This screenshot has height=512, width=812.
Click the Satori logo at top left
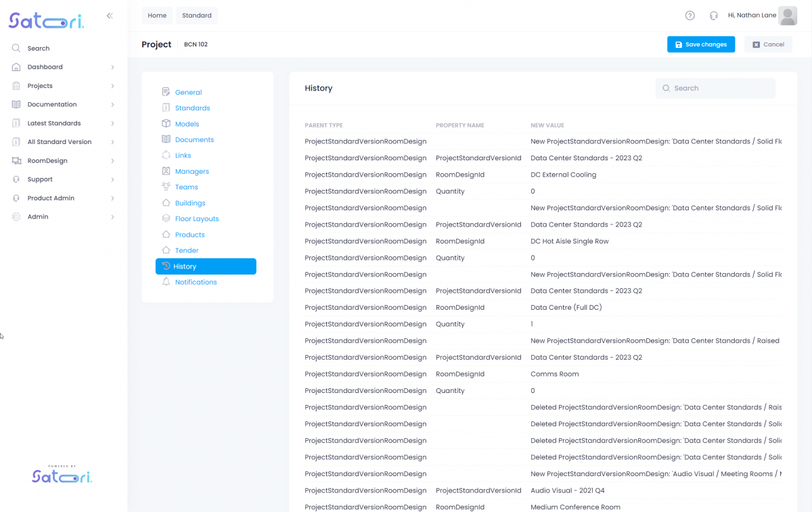[46, 22]
